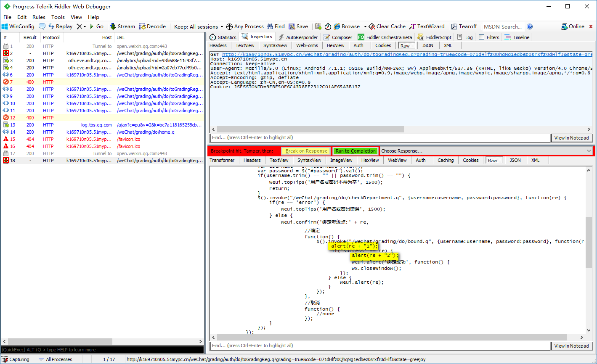Open the Filters tab with its checkbox
This screenshot has height=364, width=597.
[x=489, y=37]
